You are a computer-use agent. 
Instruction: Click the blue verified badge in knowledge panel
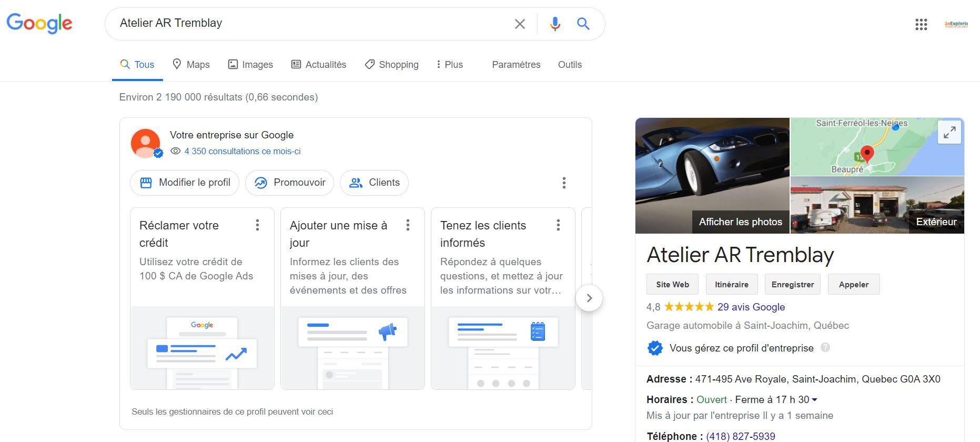[655, 348]
